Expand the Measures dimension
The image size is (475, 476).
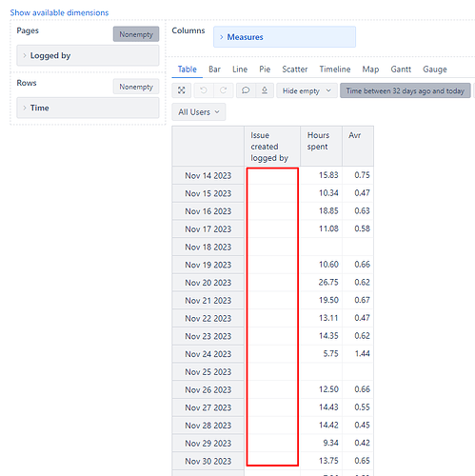[x=285, y=37]
